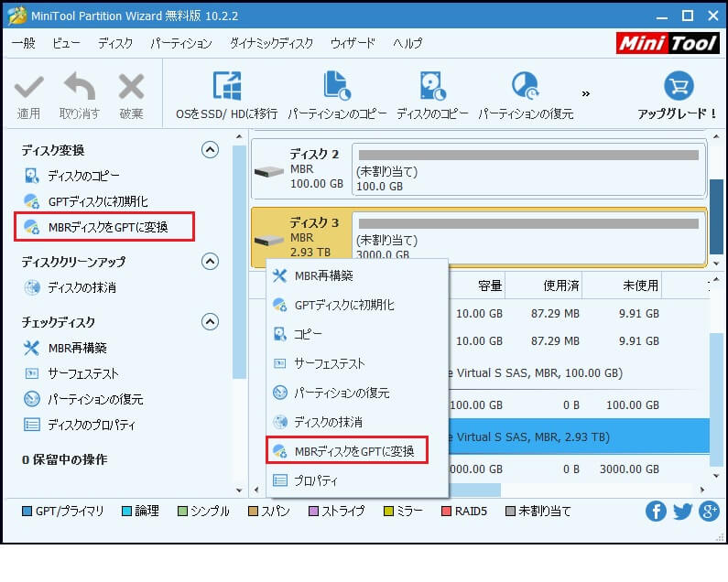Click the 未割り当て legend swatch
The image size is (728, 582).
510,512
